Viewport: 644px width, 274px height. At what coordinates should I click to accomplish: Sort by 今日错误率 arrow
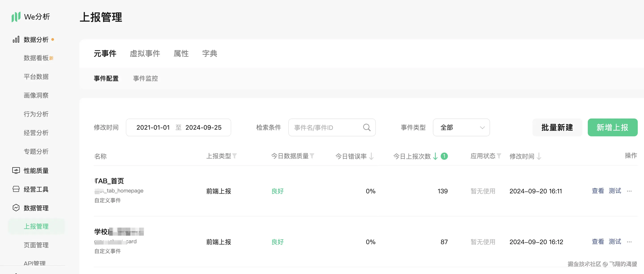(x=372, y=156)
